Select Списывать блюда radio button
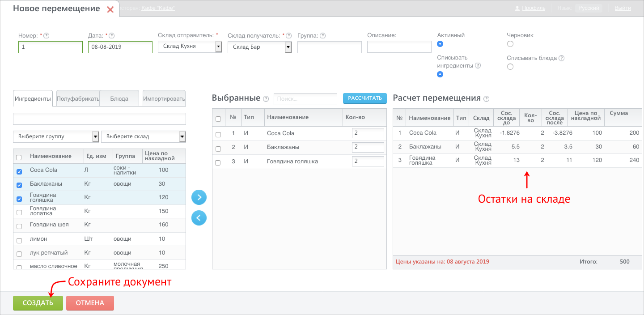Image resolution: width=644 pixels, height=315 pixels. click(x=510, y=67)
